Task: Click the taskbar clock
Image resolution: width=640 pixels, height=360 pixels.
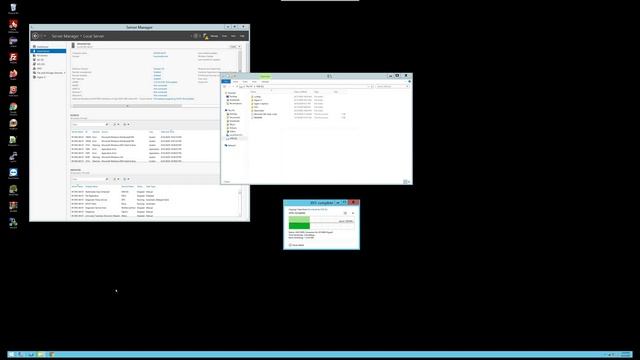Action: pyautogui.click(x=625, y=354)
